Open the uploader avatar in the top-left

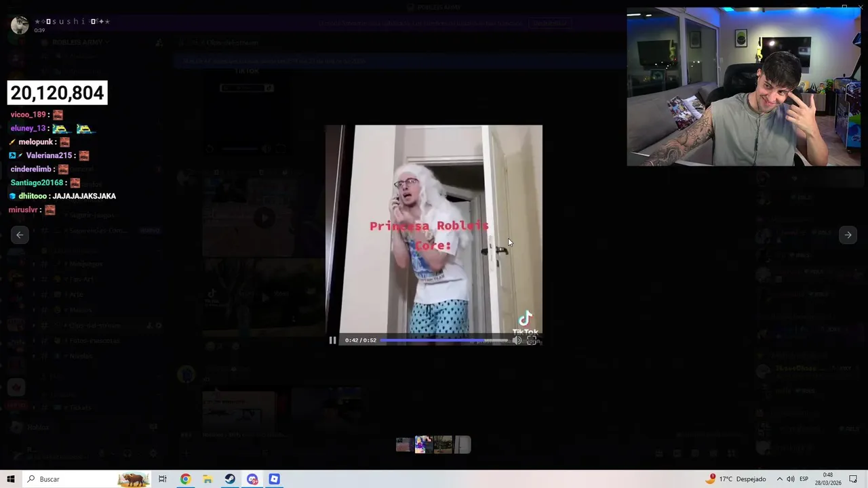[20, 25]
